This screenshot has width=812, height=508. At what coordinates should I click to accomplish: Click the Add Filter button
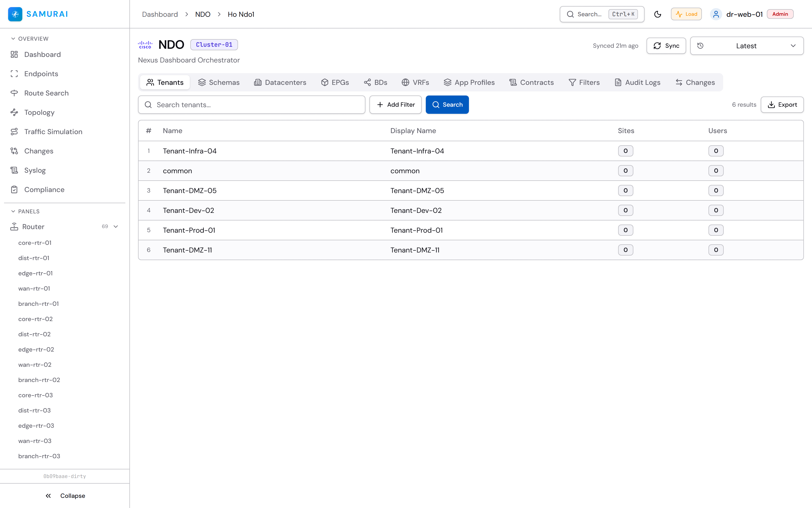pos(396,105)
